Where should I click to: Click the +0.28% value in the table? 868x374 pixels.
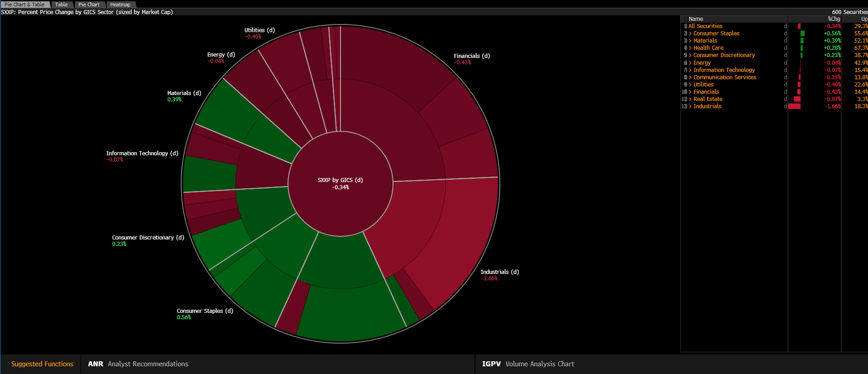pos(832,48)
